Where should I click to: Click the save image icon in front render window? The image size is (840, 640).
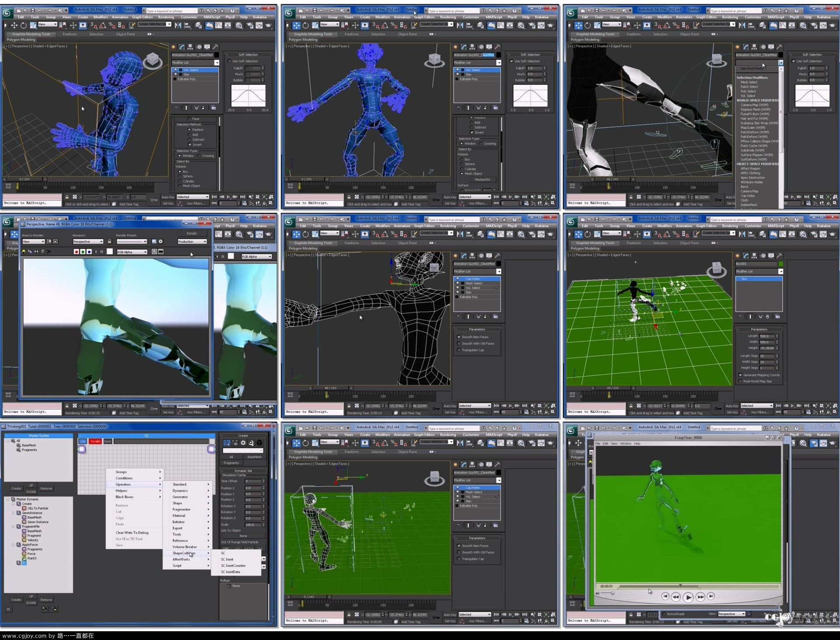[x=24, y=252]
